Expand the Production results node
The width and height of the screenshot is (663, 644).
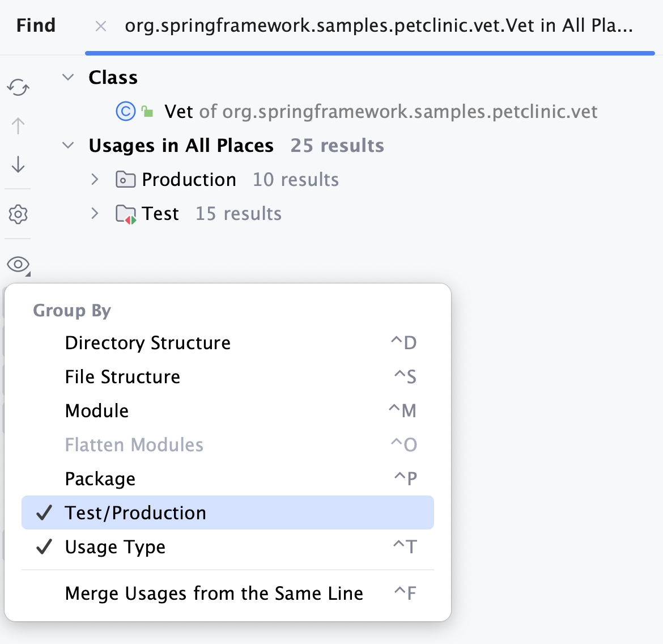(94, 179)
